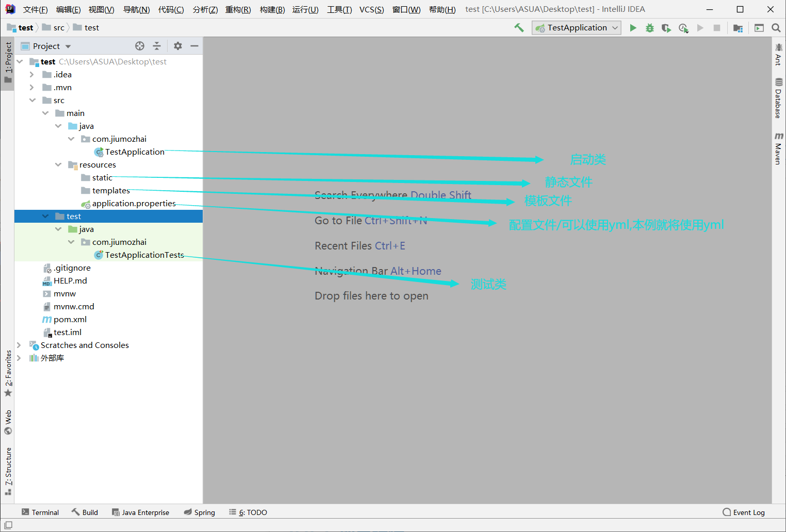Collapse the resources folder
Viewport: 786px width, 532px height.
point(58,165)
